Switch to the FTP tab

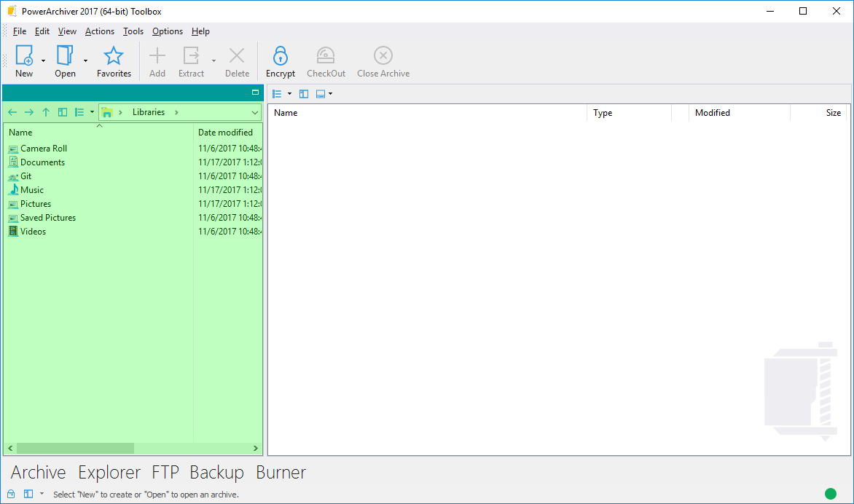tap(165, 473)
